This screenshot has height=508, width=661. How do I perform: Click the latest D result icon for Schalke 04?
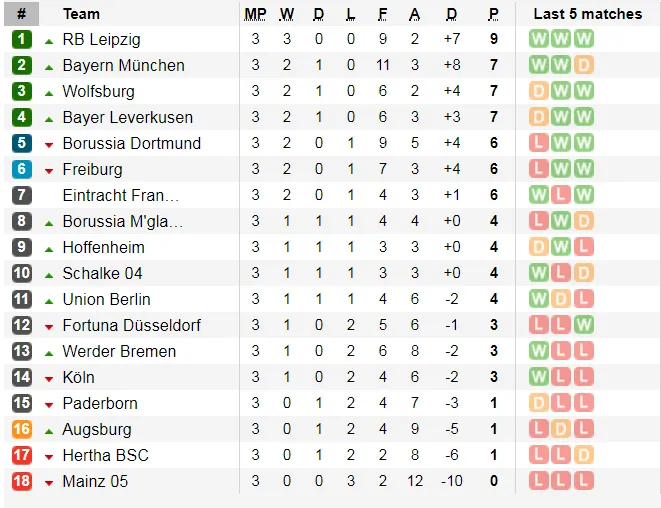point(584,274)
